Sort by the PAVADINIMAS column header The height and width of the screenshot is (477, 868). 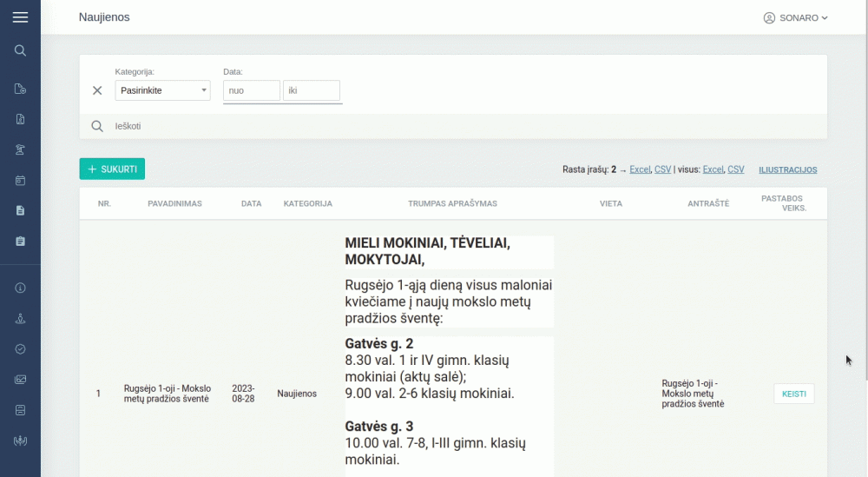174,203
